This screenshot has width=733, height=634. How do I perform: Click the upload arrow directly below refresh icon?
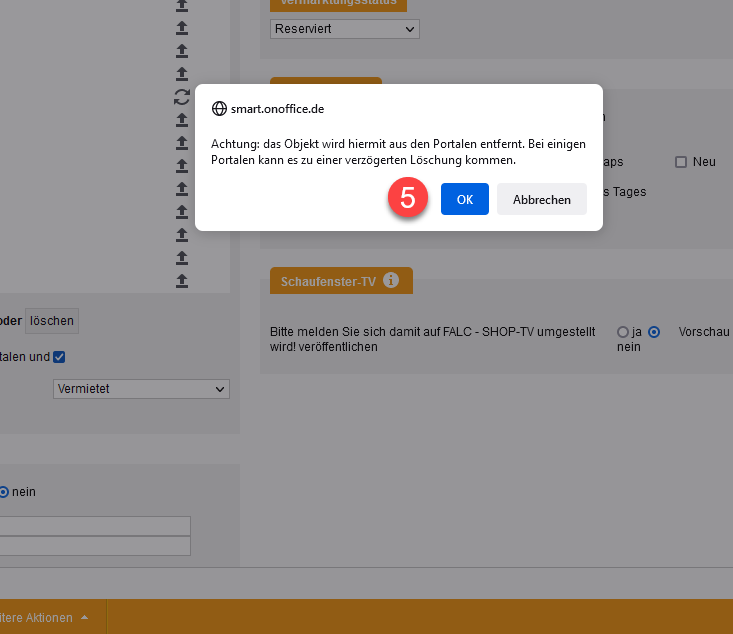[x=181, y=120]
